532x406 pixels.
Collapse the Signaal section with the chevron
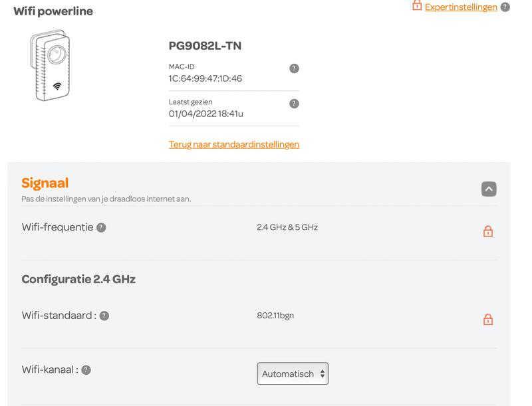pos(489,189)
